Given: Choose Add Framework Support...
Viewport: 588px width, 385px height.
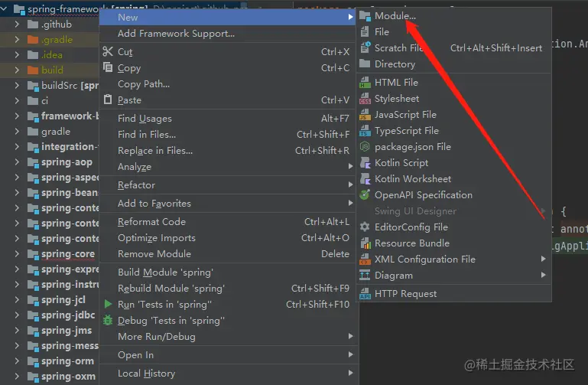Looking at the screenshot, I should coord(228,34).
